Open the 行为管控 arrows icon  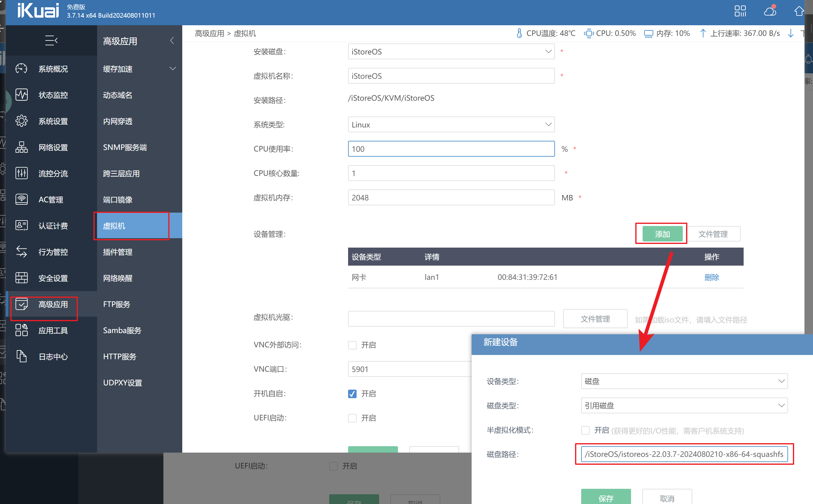click(21, 252)
